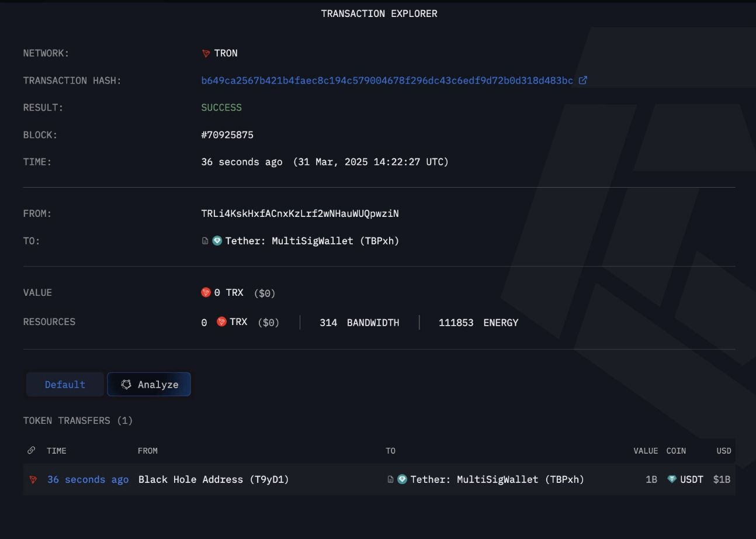Select the USDT diamond icon in the transfer table
The width and height of the screenshot is (756, 539).
tap(671, 479)
